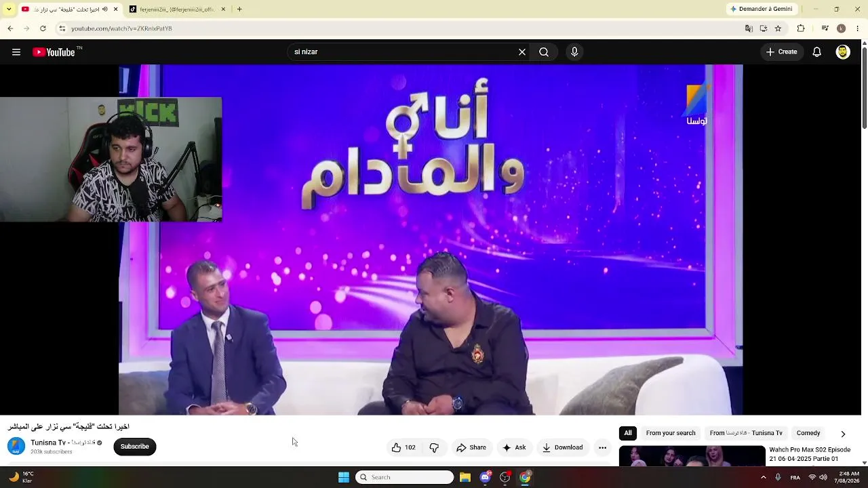Open the Chrome three-dot menu
The width and height of the screenshot is (868, 488).
[857, 28]
